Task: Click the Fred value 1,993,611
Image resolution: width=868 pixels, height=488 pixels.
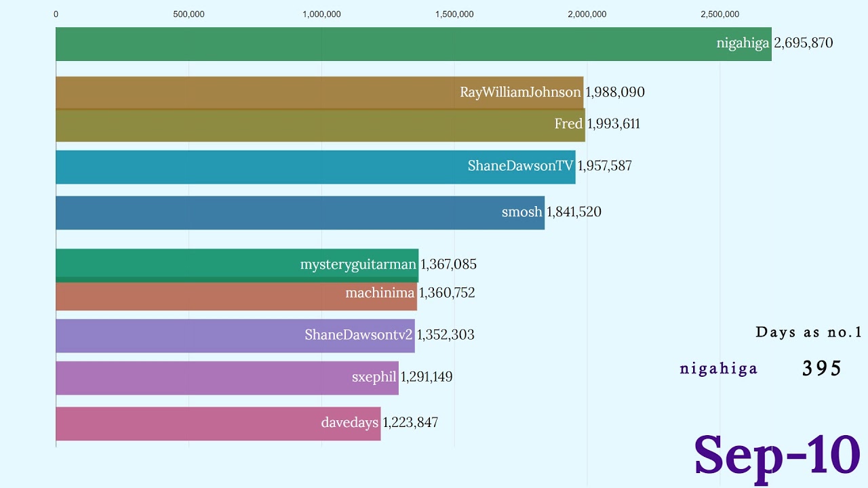Action: point(614,124)
